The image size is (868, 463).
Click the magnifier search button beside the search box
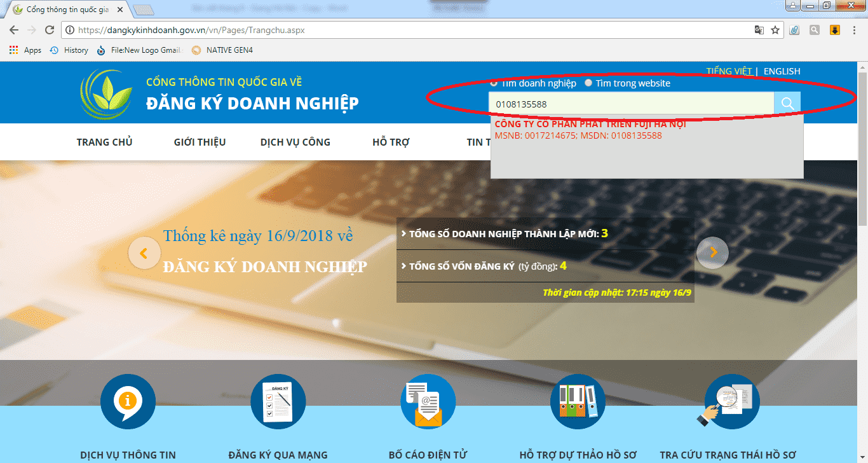tap(787, 104)
